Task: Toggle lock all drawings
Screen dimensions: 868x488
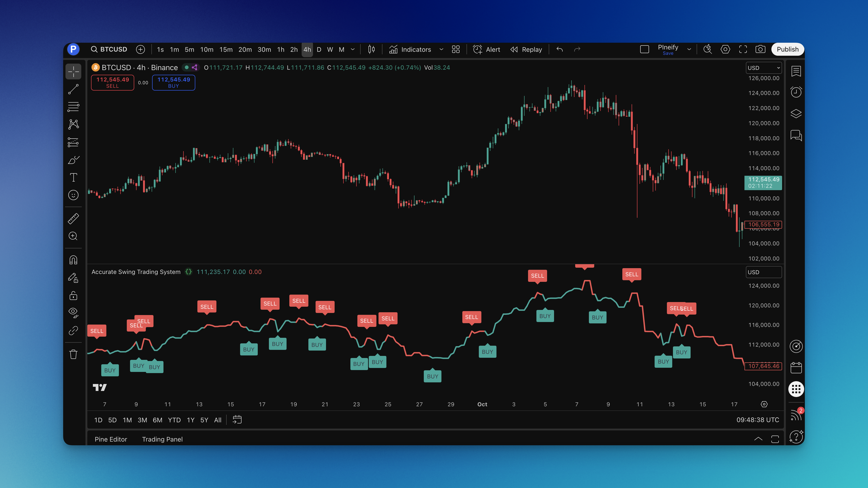Action: click(73, 296)
